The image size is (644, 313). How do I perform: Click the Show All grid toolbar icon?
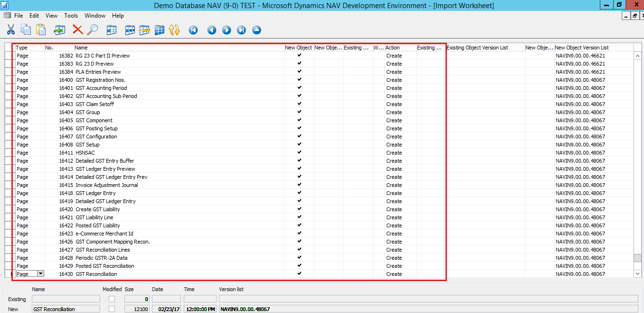(160, 30)
